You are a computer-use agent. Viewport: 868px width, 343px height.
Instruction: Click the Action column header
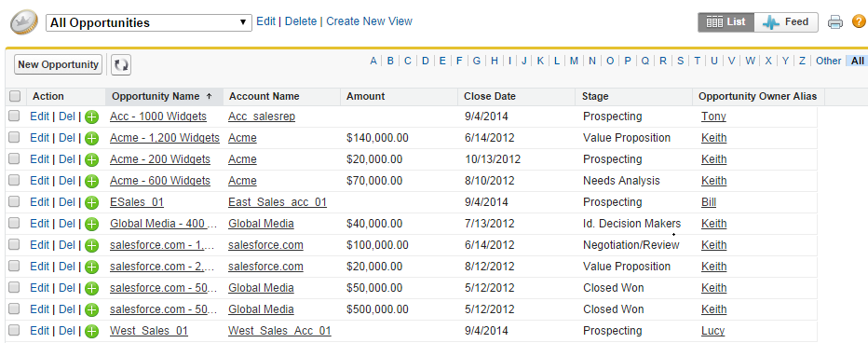tap(48, 96)
